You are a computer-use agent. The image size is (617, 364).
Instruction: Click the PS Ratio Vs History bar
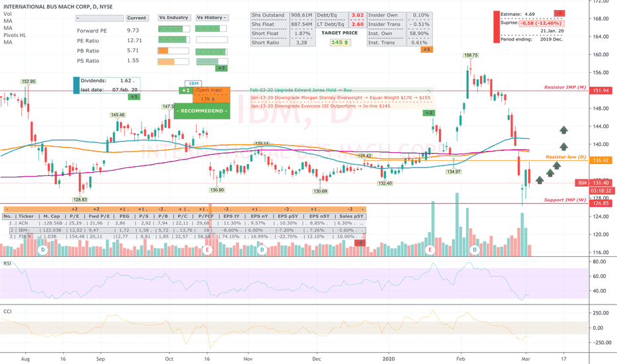coord(212,62)
